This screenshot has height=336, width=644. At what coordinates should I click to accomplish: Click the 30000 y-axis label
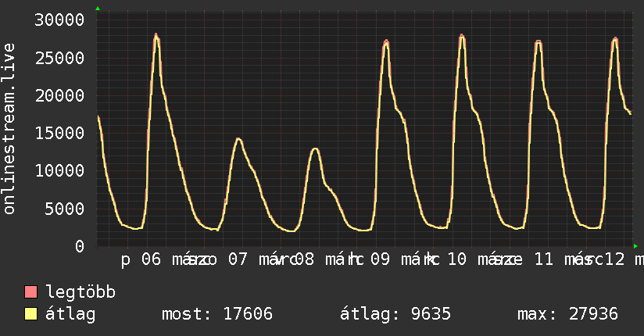coord(59,20)
